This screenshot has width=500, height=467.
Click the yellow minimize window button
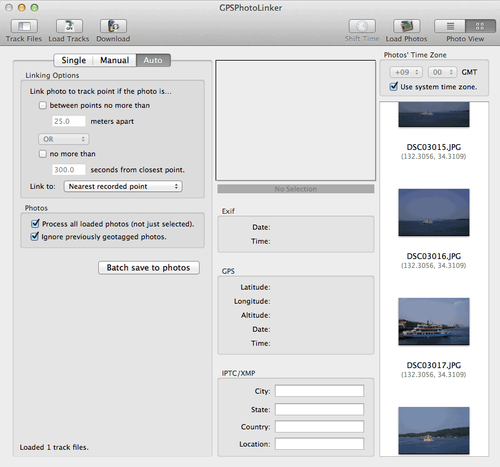tap(22, 8)
